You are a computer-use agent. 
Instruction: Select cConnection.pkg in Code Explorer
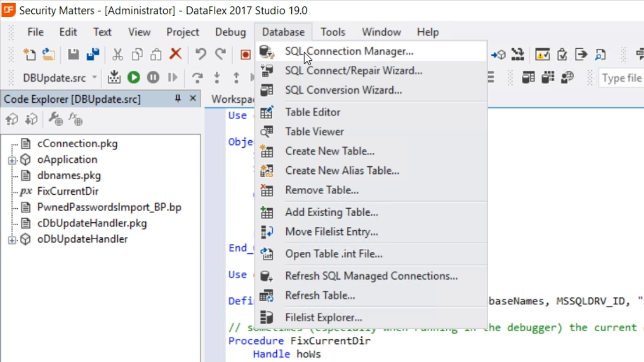pyautogui.click(x=77, y=144)
